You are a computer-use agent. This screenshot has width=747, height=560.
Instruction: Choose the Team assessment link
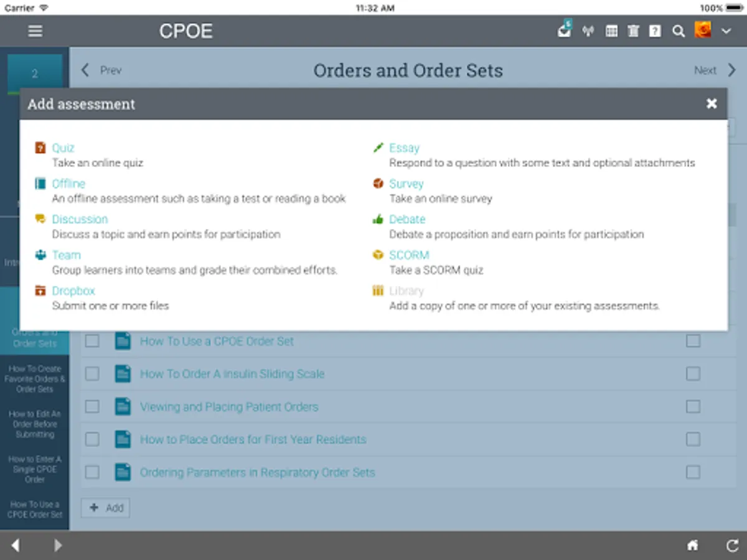point(66,255)
